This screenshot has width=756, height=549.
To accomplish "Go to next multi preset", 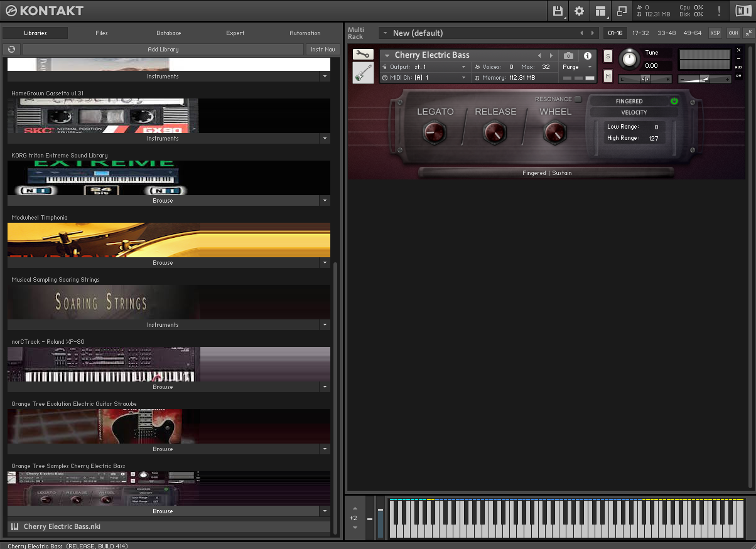I will coord(592,33).
